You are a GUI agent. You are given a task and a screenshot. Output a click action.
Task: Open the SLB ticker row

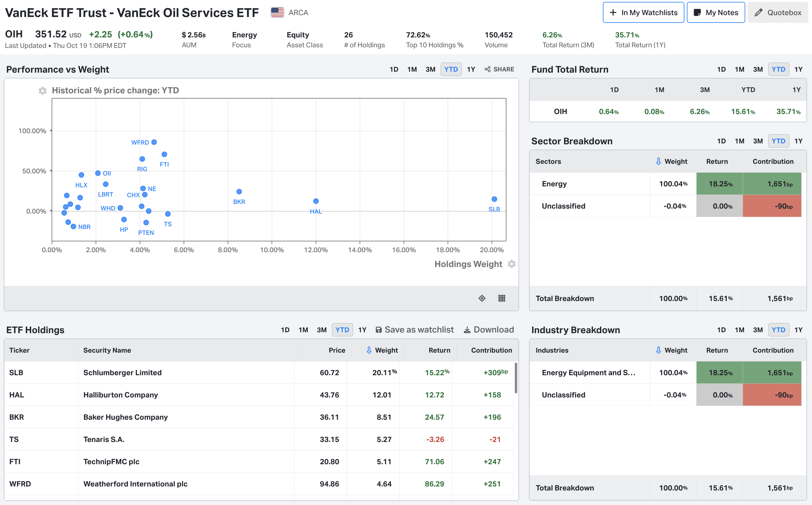(259, 372)
